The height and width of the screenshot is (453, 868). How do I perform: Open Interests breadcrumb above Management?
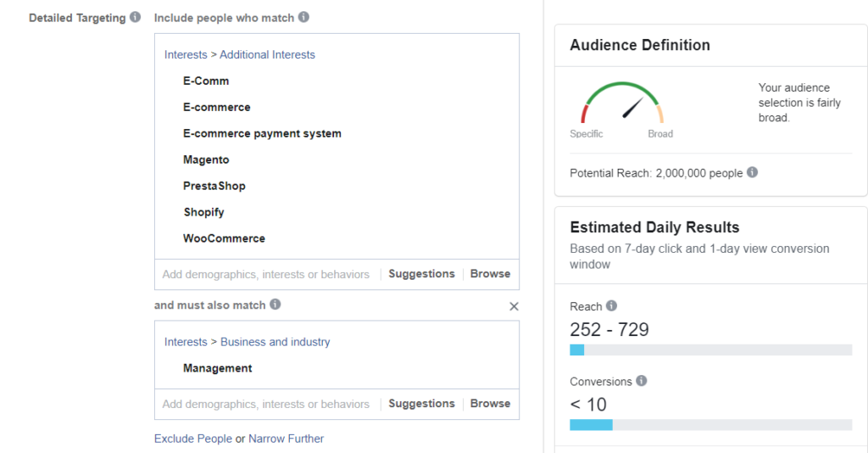tap(186, 342)
